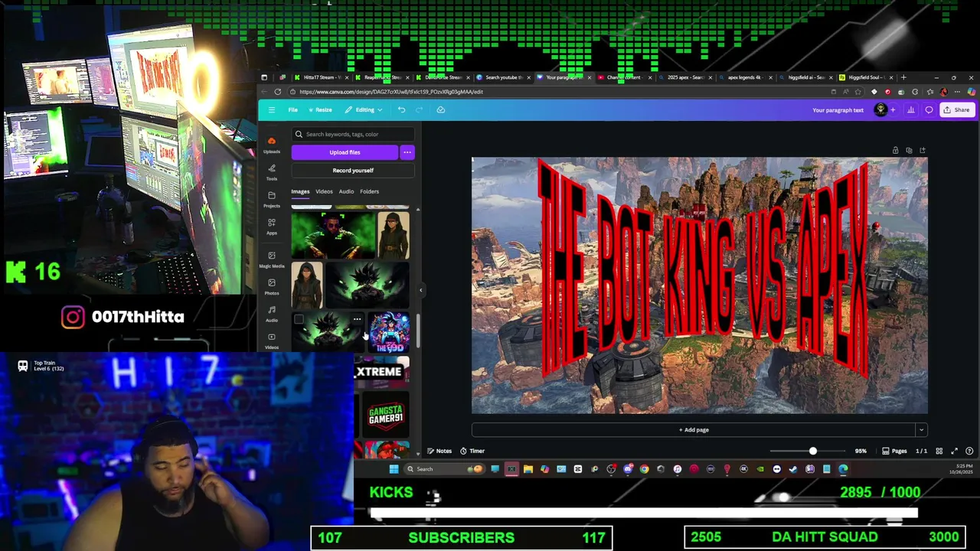Open File Explorer from the taskbar
Screen dimensions: 980x551
click(x=528, y=469)
